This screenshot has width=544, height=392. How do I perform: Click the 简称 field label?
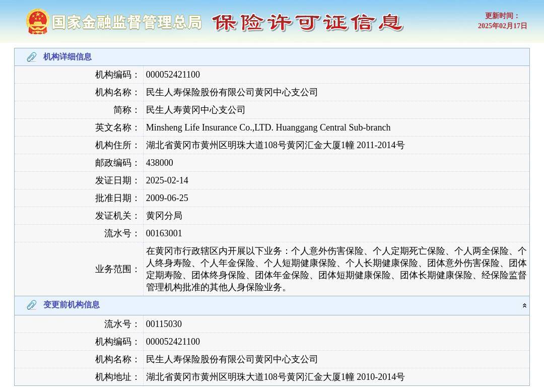pyautogui.click(x=125, y=110)
